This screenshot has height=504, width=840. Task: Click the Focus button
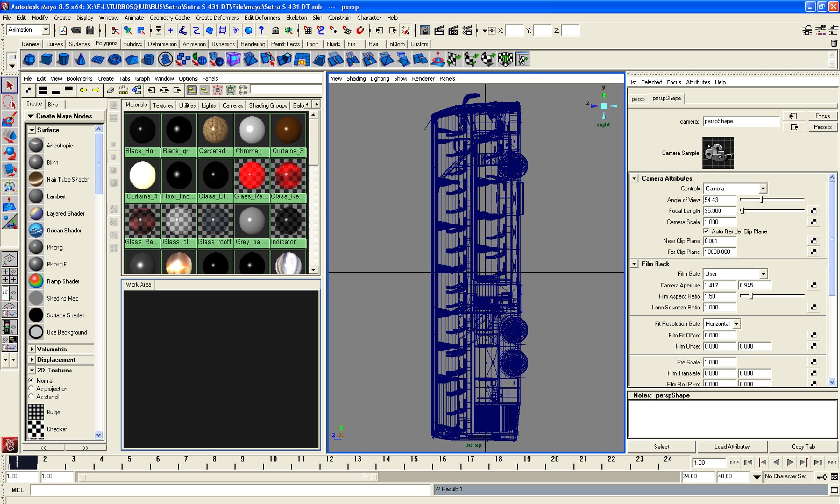[x=822, y=116]
